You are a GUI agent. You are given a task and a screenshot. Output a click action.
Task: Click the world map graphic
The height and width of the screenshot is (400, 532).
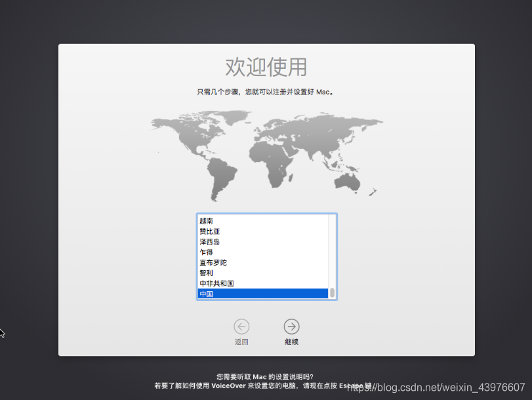point(266,154)
